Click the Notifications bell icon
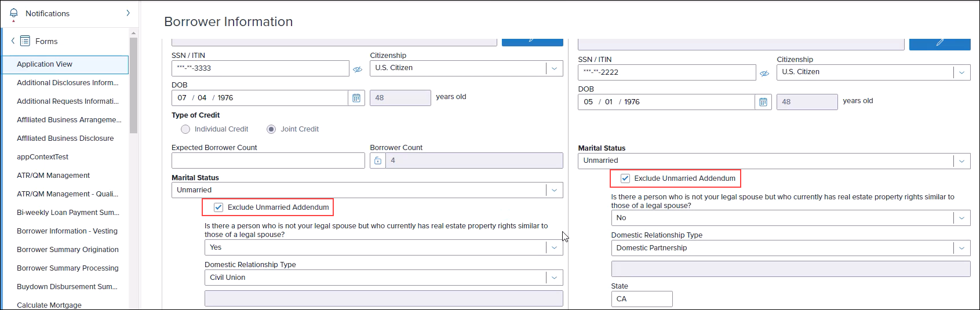The width and height of the screenshot is (980, 310). click(14, 13)
